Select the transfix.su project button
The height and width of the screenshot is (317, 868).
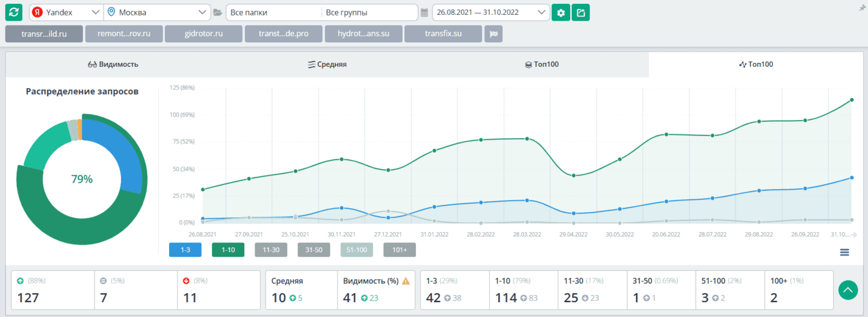[x=443, y=34]
